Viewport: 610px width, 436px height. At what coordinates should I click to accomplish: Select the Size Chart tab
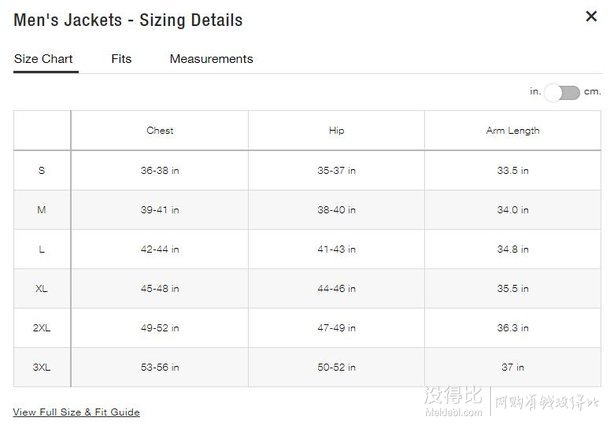pos(43,59)
